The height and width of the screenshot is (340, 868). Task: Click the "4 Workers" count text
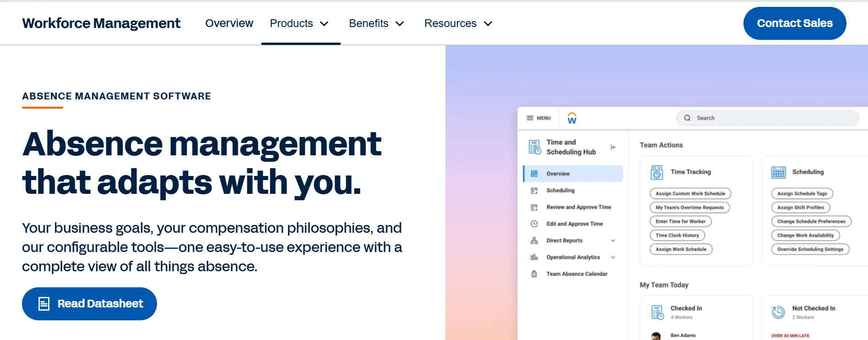[x=682, y=318]
